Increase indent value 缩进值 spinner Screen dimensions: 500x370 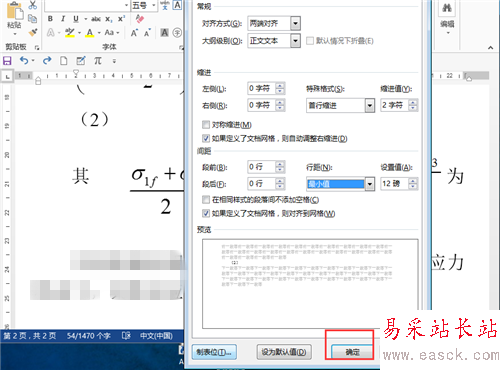click(x=413, y=102)
